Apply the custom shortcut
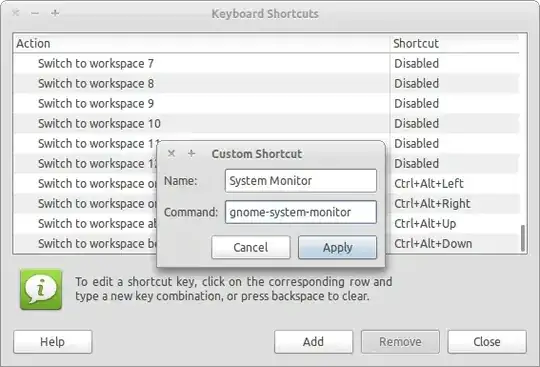540x367 pixels. pyautogui.click(x=338, y=247)
